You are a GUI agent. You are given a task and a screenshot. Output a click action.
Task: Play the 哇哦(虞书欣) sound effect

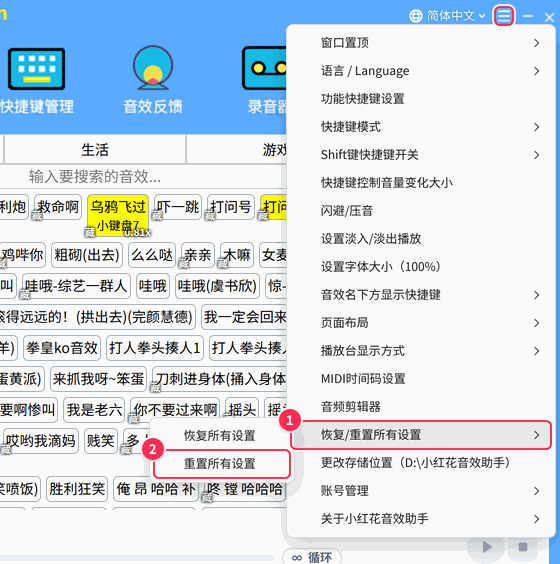click(x=217, y=286)
